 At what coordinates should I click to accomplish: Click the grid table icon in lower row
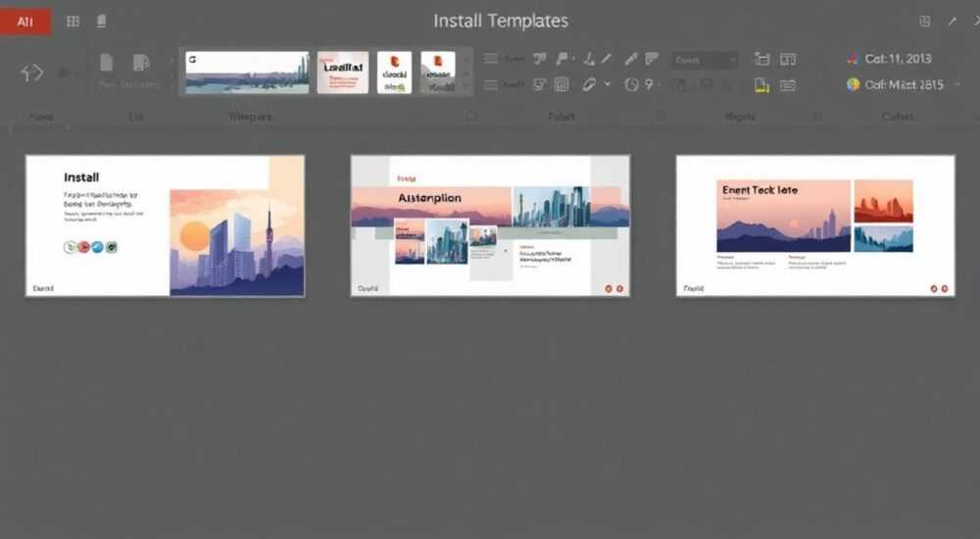(562, 84)
